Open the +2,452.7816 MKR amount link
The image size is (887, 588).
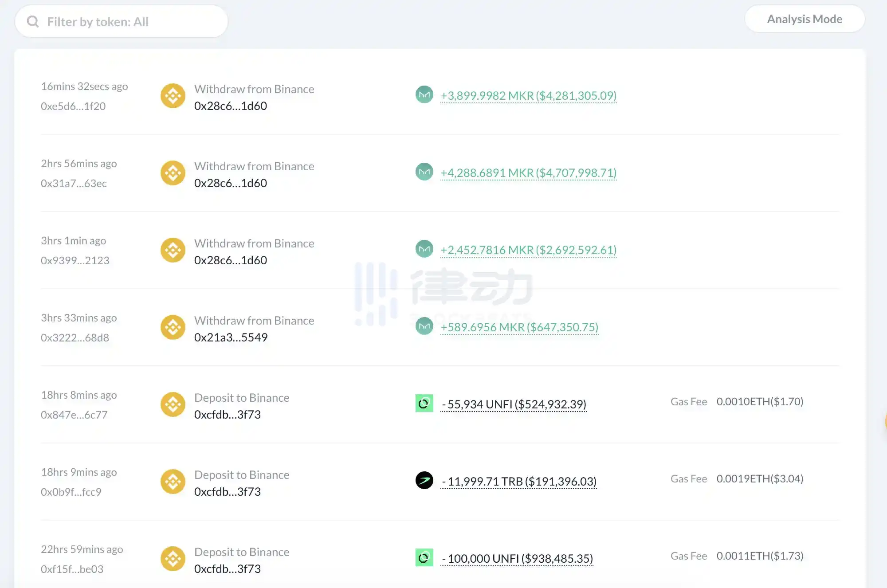[528, 250]
